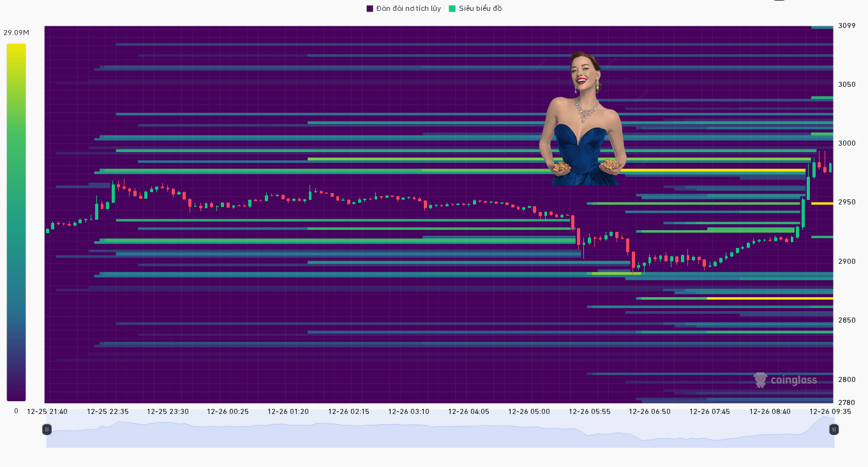The height and width of the screenshot is (467, 868).
Task: Click the 2780 price axis label
Action: pos(847,402)
